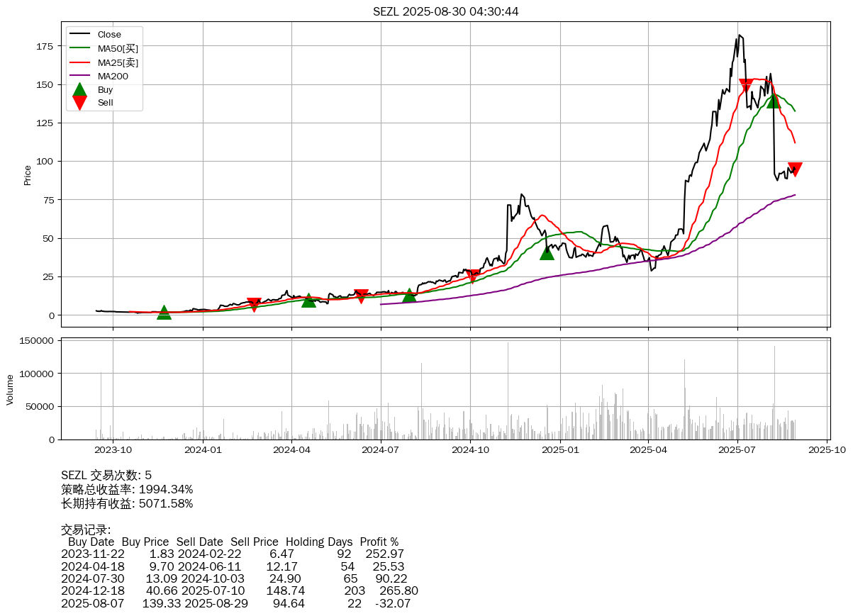Select the trade row with buy date 2023-11-22
Viewport: 853px width, 616px height.
coord(233,554)
